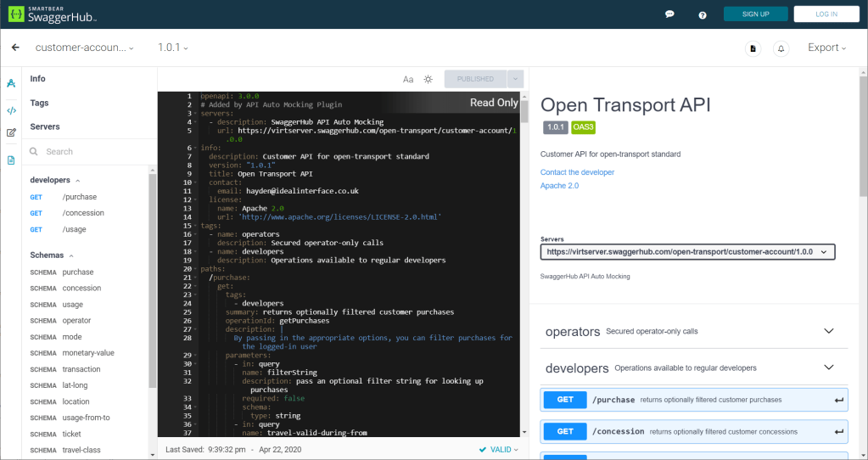
Task: Select Servers in the navigation panel
Action: click(45, 126)
